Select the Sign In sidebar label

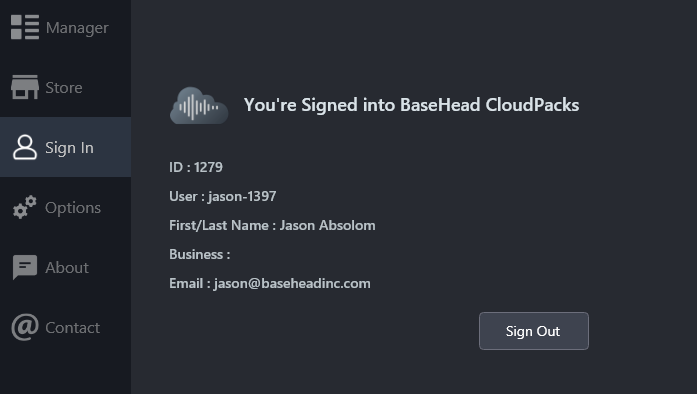click(x=69, y=148)
